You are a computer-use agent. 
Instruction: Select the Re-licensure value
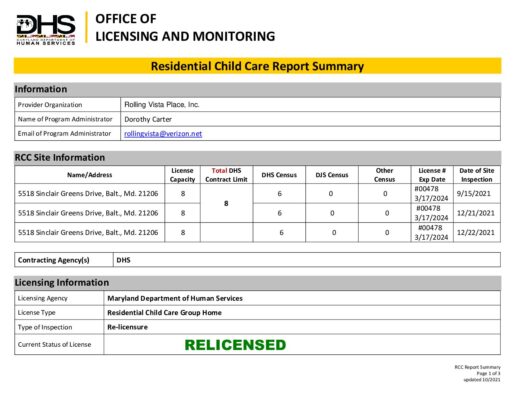click(x=127, y=327)
